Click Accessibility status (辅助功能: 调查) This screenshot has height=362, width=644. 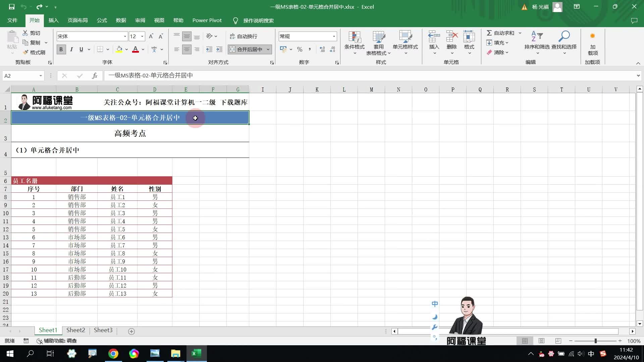[57, 341]
